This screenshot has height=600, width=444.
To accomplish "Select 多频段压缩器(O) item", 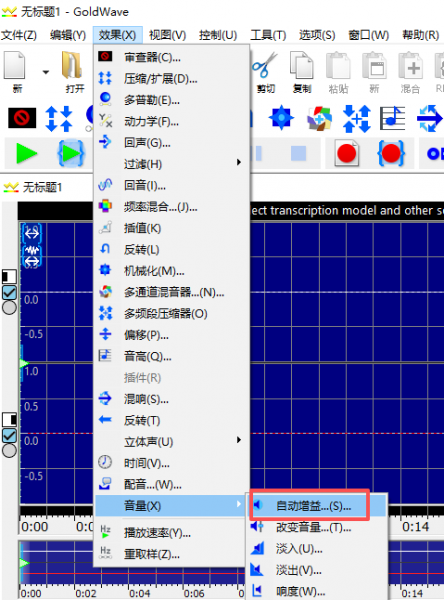I will point(171,314).
